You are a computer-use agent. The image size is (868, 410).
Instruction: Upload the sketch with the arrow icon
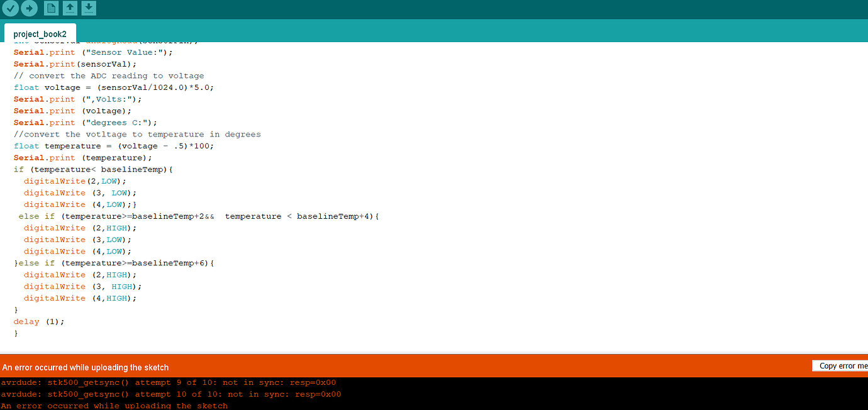click(x=29, y=8)
